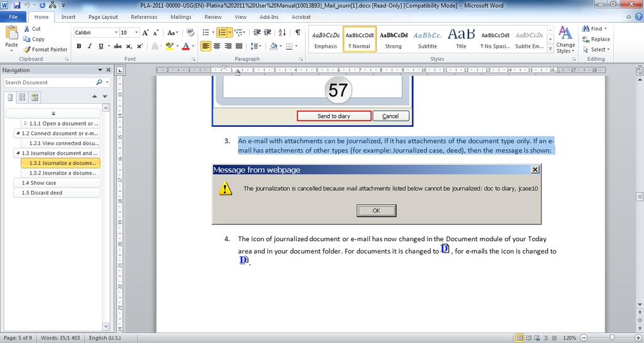Apply the Title style
This screenshot has width=644, height=343.
point(461,39)
